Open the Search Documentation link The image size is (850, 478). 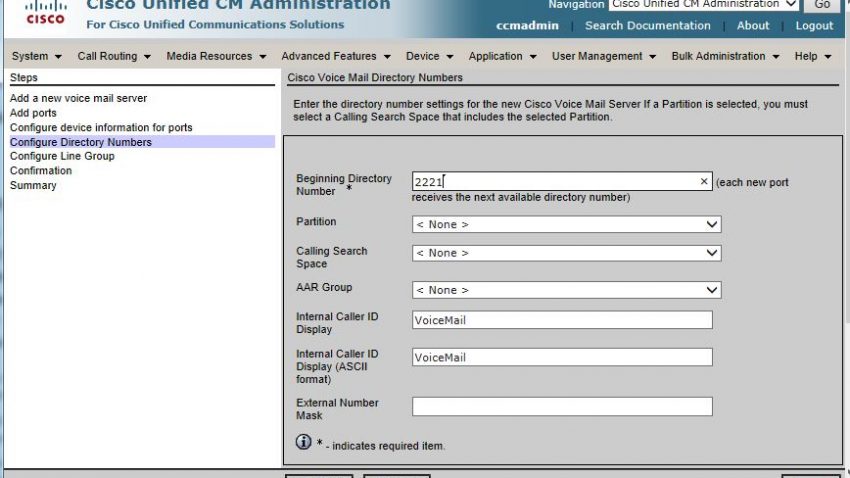coord(647,26)
